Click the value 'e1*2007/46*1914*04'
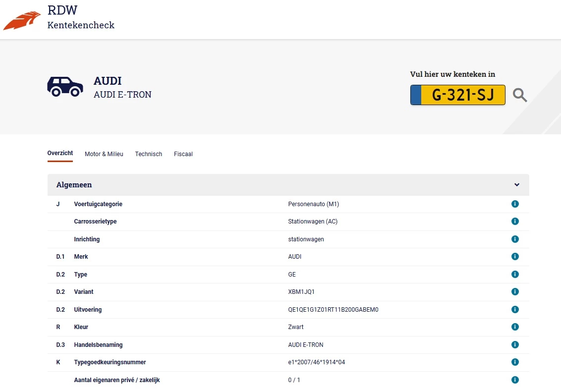This screenshot has height=392, width=561. click(x=316, y=362)
